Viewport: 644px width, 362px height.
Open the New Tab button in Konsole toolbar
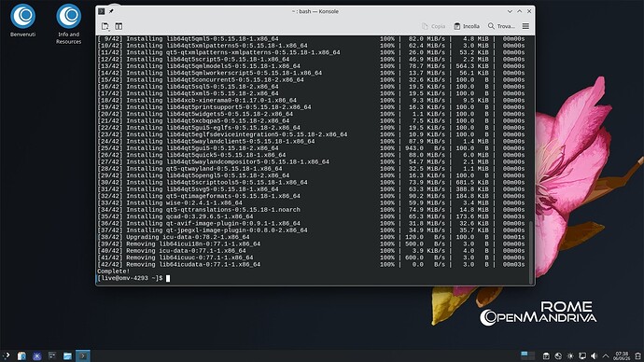(x=105, y=26)
